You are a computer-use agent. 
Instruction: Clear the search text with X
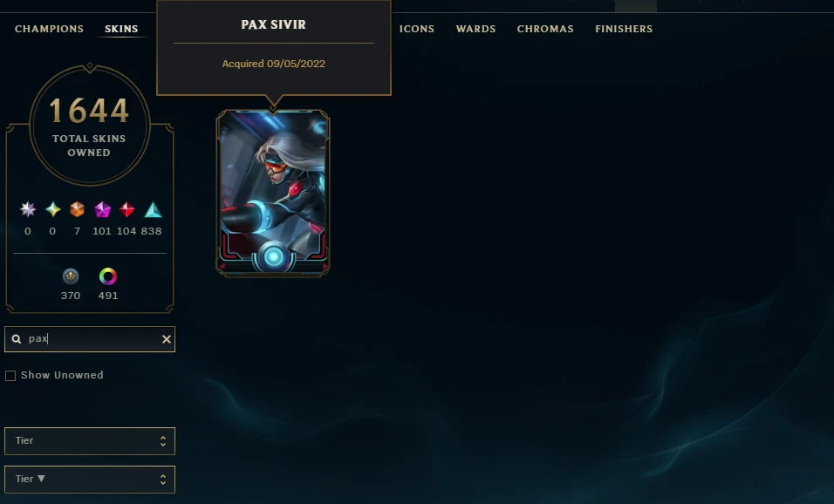tap(167, 339)
